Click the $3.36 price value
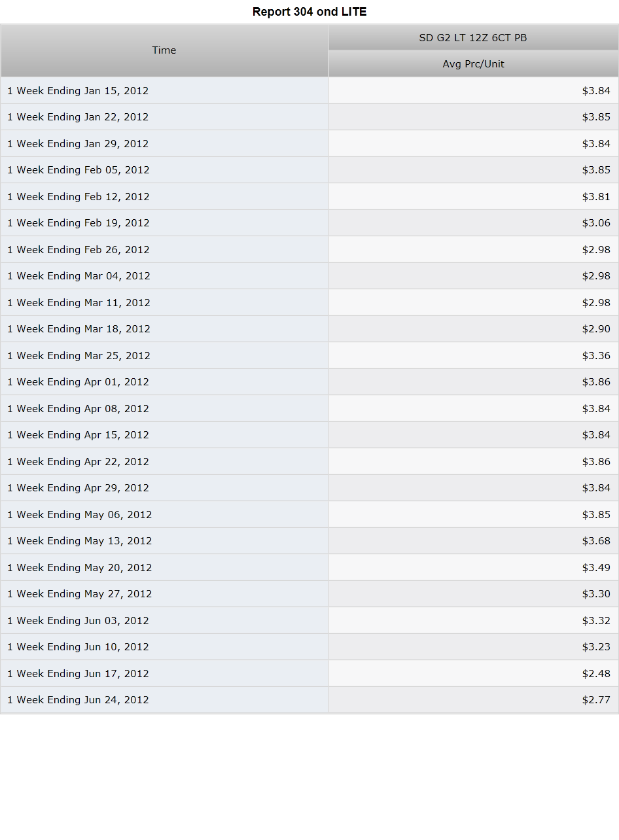The height and width of the screenshot is (840, 619). (596, 355)
